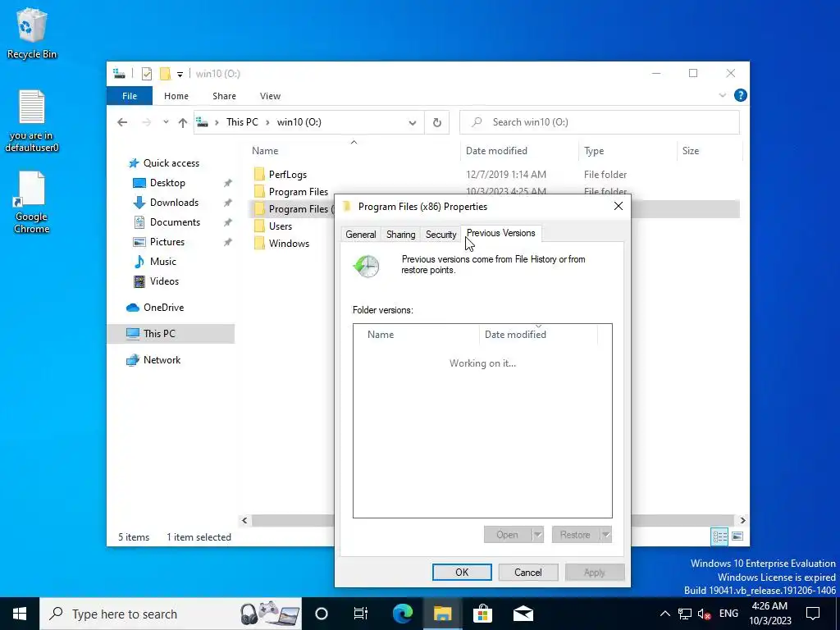This screenshot has width=840, height=630.
Task: Switch to the General tab in Properties
Action: [x=361, y=235]
